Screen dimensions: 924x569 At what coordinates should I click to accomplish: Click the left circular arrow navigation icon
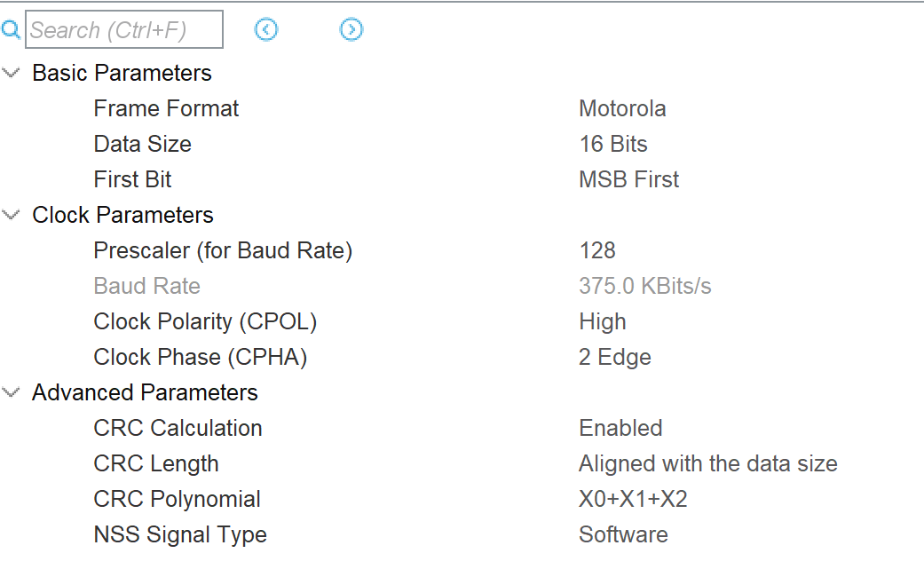pos(266,29)
